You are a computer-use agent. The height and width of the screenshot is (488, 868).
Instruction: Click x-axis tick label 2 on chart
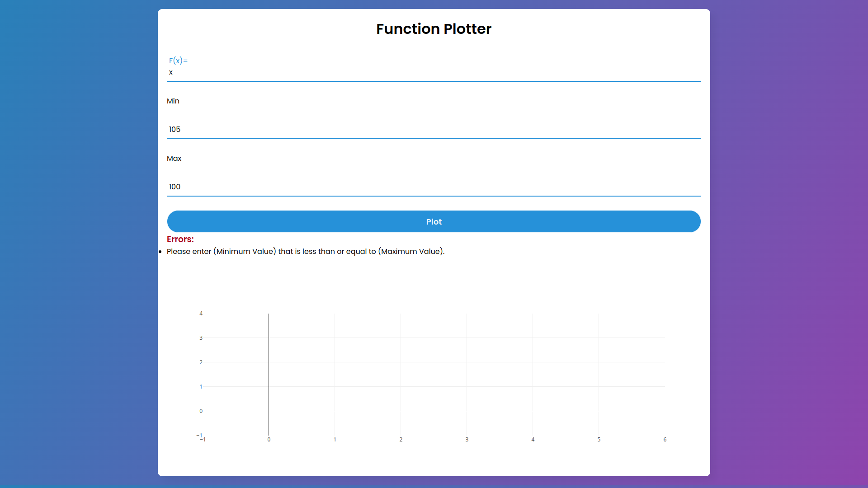coord(401,440)
